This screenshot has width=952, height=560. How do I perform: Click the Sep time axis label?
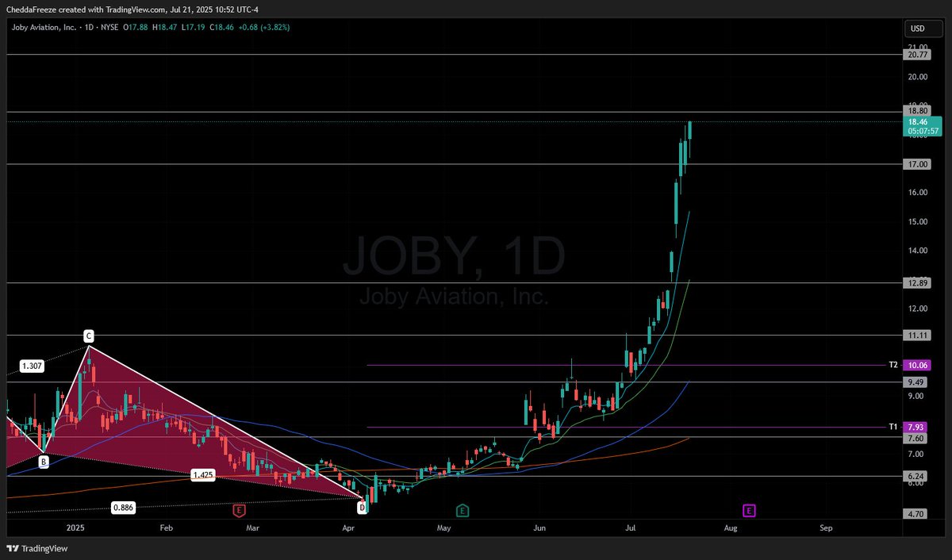pos(826,527)
